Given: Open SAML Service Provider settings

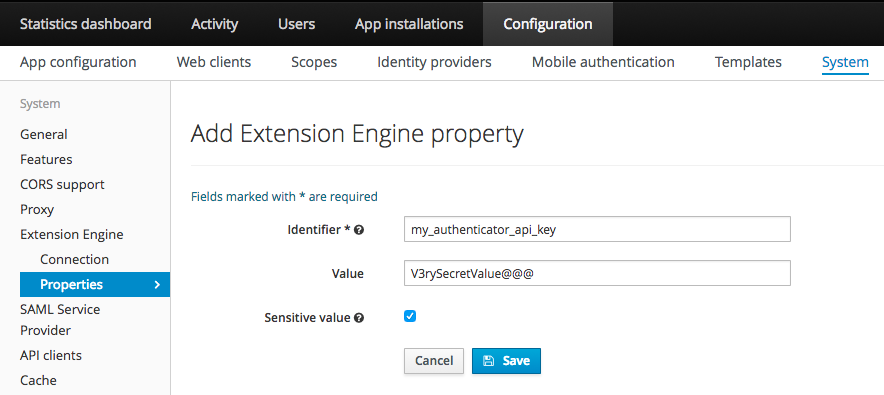Looking at the screenshot, I should pyautogui.click(x=60, y=319).
